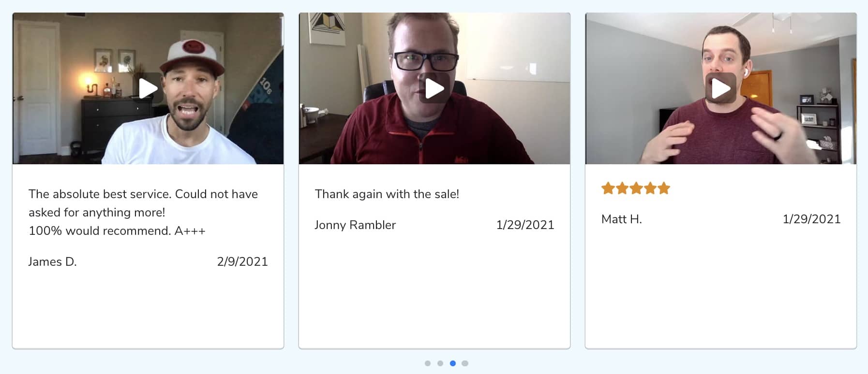Go to first carousel page dot
Image resolution: width=868 pixels, height=374 pixels.
[428, 363]
